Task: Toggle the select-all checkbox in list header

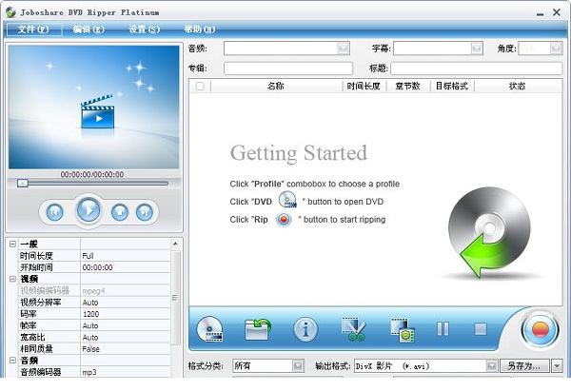Action: pyautogui.click(x=200, y=87)
